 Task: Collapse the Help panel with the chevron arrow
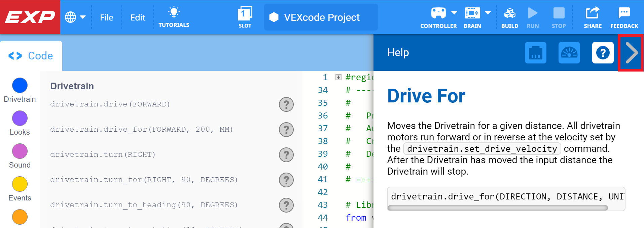pyautogui.click(x=631, y=53)
